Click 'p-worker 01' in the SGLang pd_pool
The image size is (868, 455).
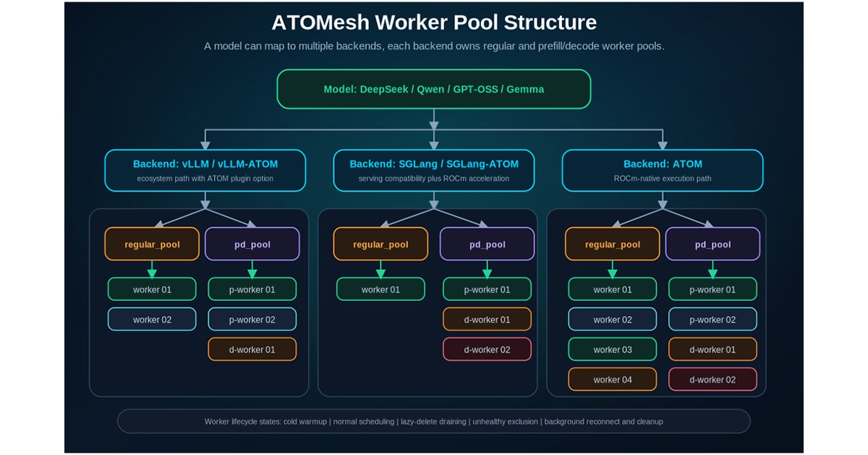tap(487, 289)
